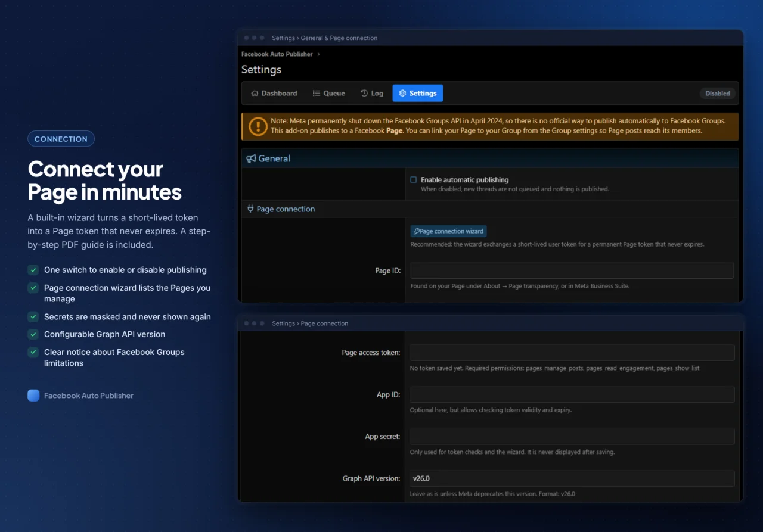Viewport: 763px width, 532px height.
Task: Edit the Graph API version field
Action: pyautogui.click(x=572, y=478)
